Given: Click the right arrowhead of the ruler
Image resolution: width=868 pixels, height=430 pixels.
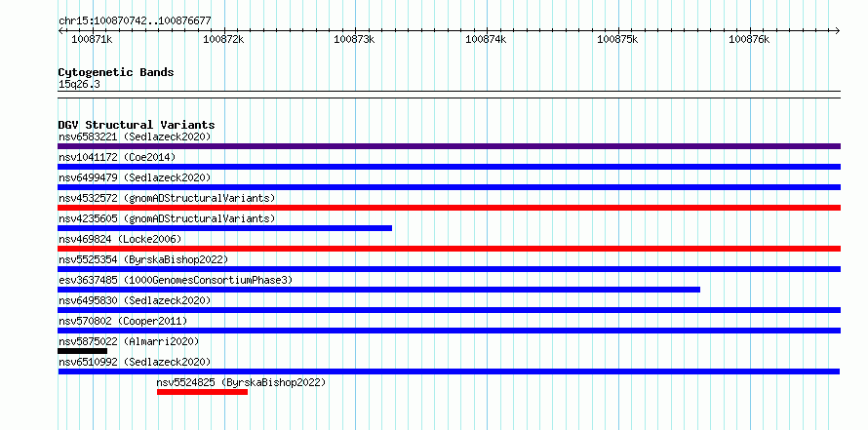Looking at the screenshot, I should pos(838,30).
